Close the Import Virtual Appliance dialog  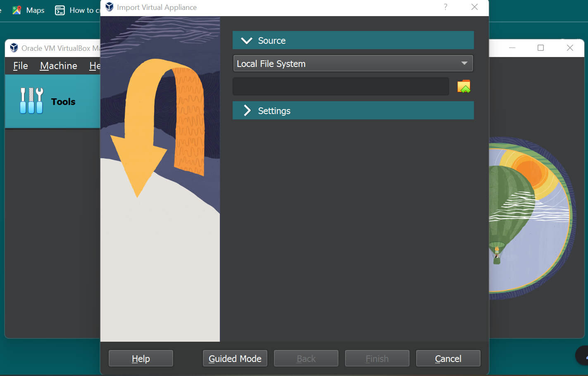coord(474,7)
